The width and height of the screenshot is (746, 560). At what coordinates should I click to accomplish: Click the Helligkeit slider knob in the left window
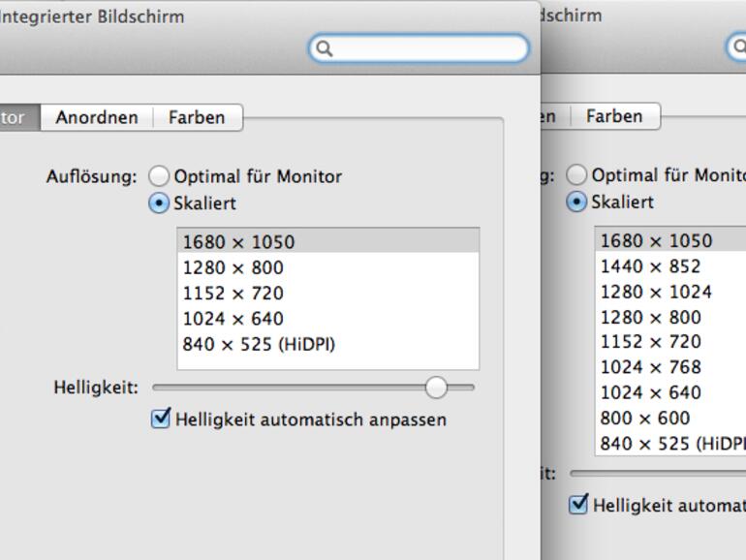(x=437, y=388)
